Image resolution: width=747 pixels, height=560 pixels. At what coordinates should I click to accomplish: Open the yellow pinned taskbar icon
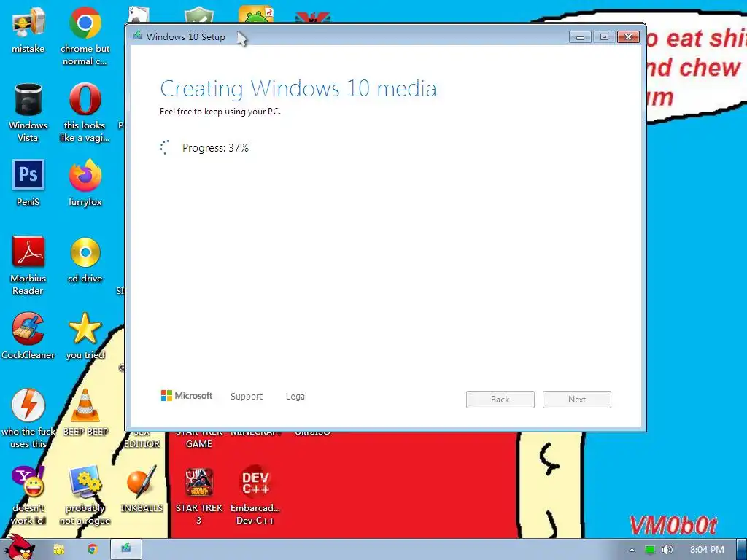click(59, 550)
